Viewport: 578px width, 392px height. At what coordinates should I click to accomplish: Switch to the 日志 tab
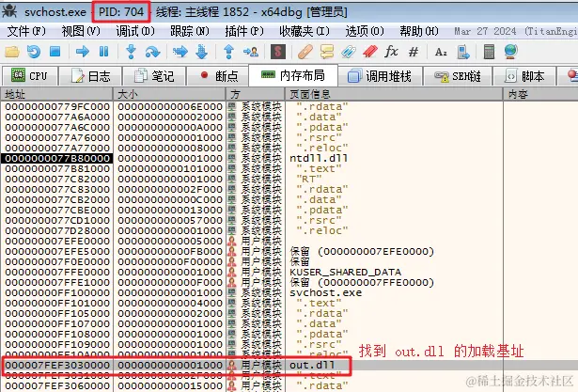(90, 76)
